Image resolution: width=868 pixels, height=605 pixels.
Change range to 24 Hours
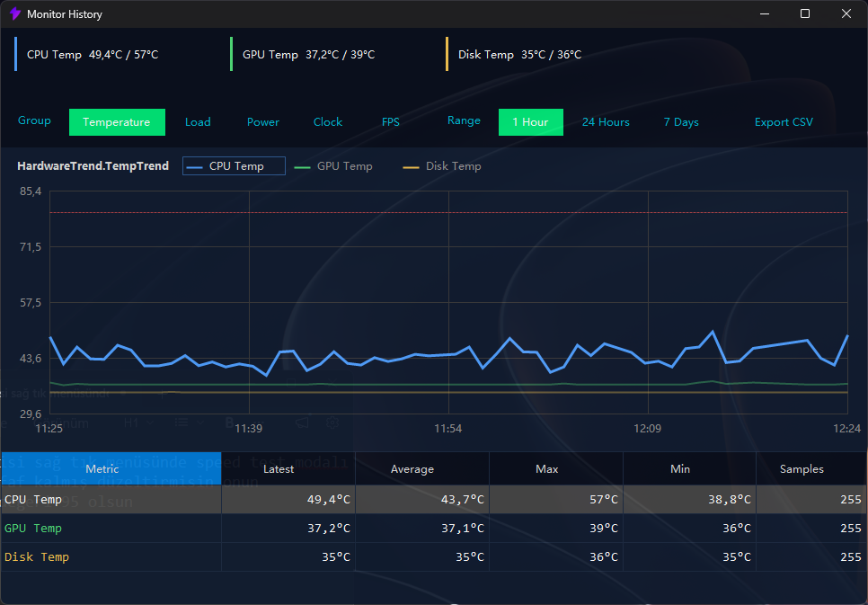[x=606, y=122]
